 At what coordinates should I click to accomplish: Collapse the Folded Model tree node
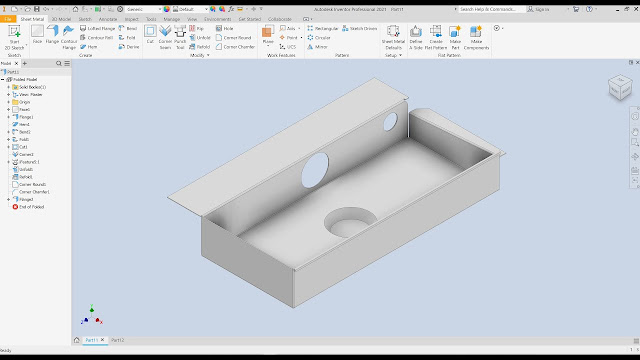point(3,79)
